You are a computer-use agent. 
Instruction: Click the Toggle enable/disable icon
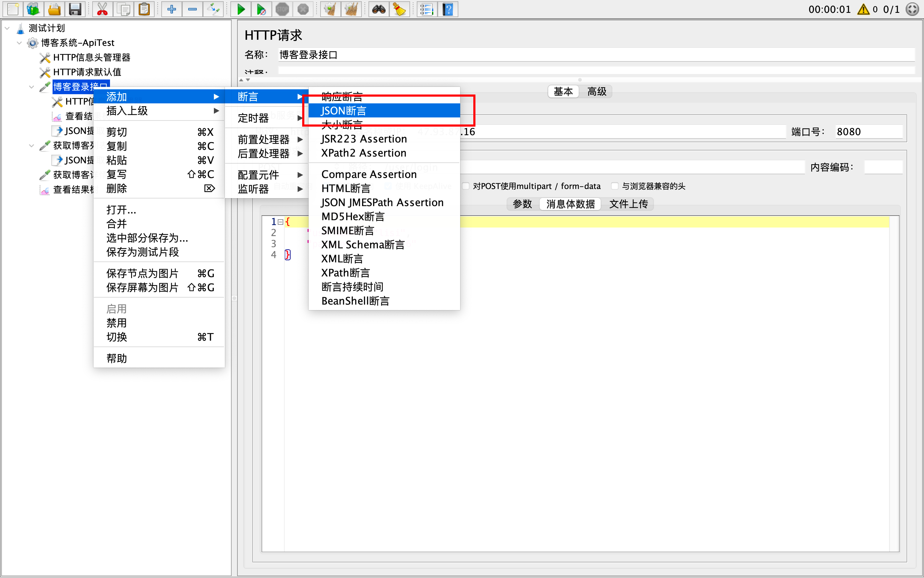(x=213, y=9)
